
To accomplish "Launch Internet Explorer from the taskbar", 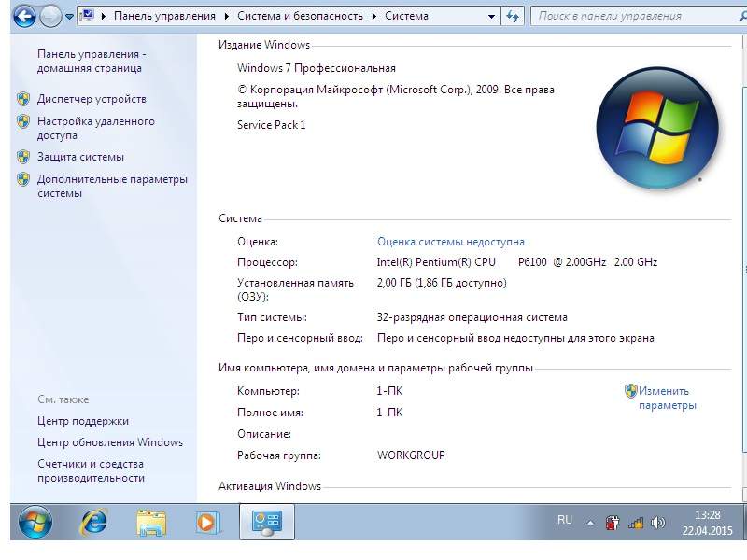I will [93, 522].
